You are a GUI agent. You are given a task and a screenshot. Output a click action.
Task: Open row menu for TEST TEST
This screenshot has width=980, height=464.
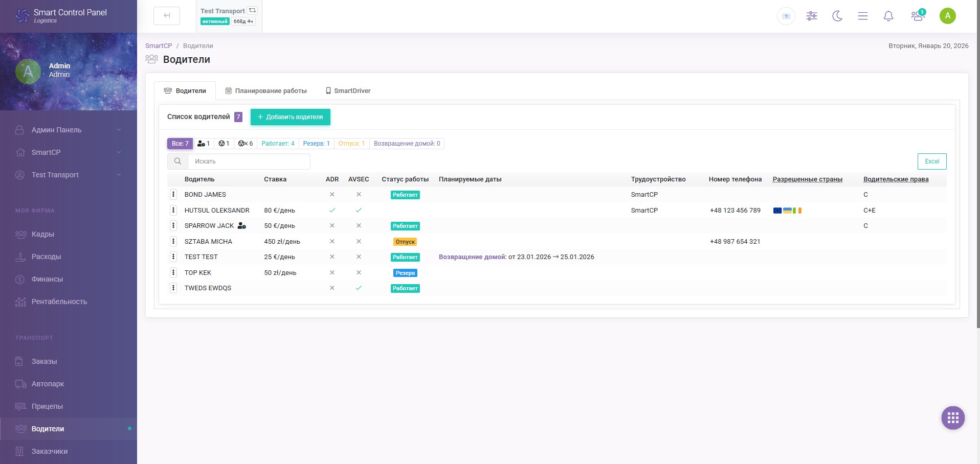point(173,257)
